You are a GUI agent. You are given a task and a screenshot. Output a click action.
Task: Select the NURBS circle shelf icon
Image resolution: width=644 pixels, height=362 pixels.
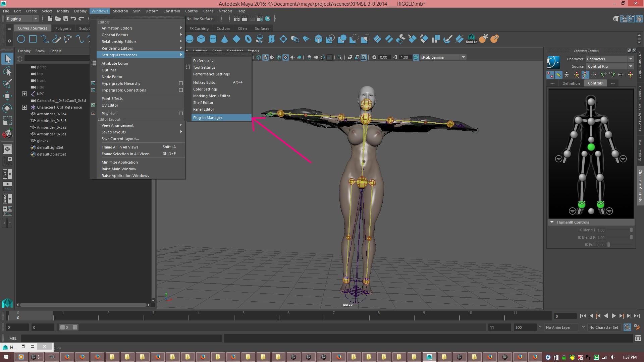click(x=21, y=39)
